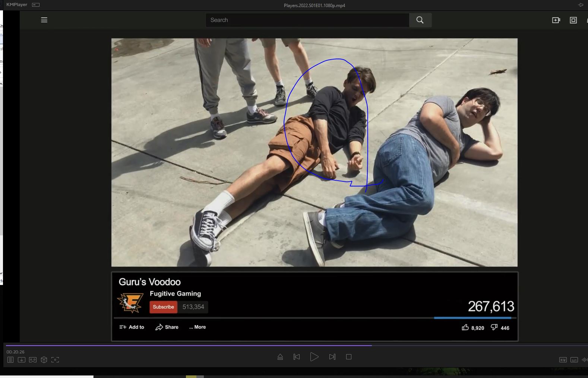This screenshot has width=588, height=378.
Task: Open the audio waveform equalizer icon
Action: [584, 360]
